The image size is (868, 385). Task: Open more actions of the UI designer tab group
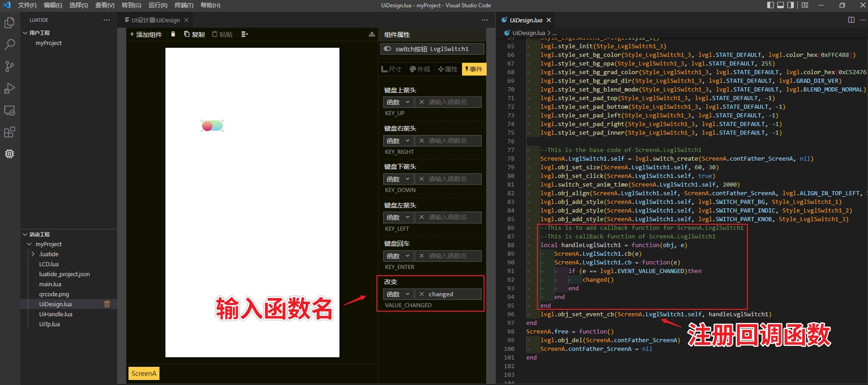click(485, 20)
